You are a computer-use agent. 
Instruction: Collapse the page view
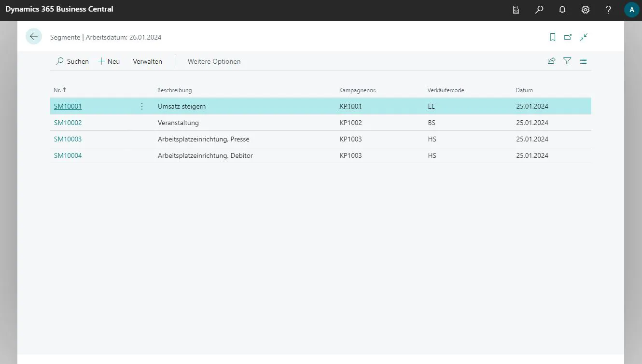[584, 37]
